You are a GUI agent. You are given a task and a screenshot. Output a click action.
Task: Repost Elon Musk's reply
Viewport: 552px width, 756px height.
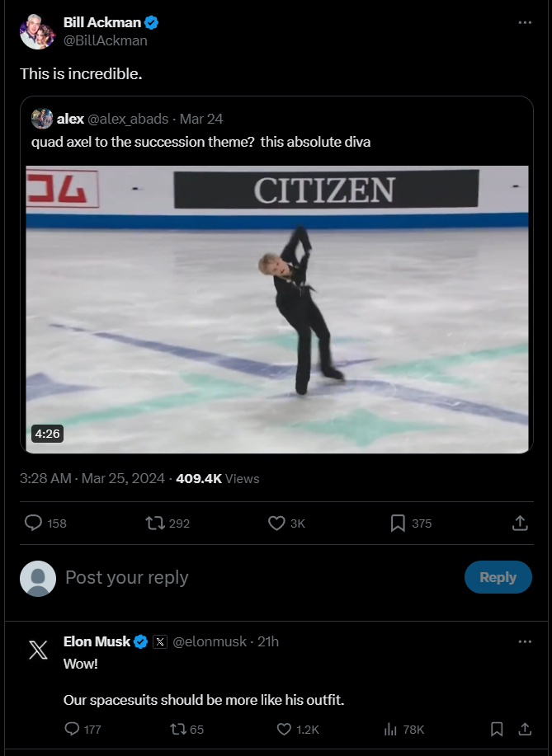pos(178,729)
